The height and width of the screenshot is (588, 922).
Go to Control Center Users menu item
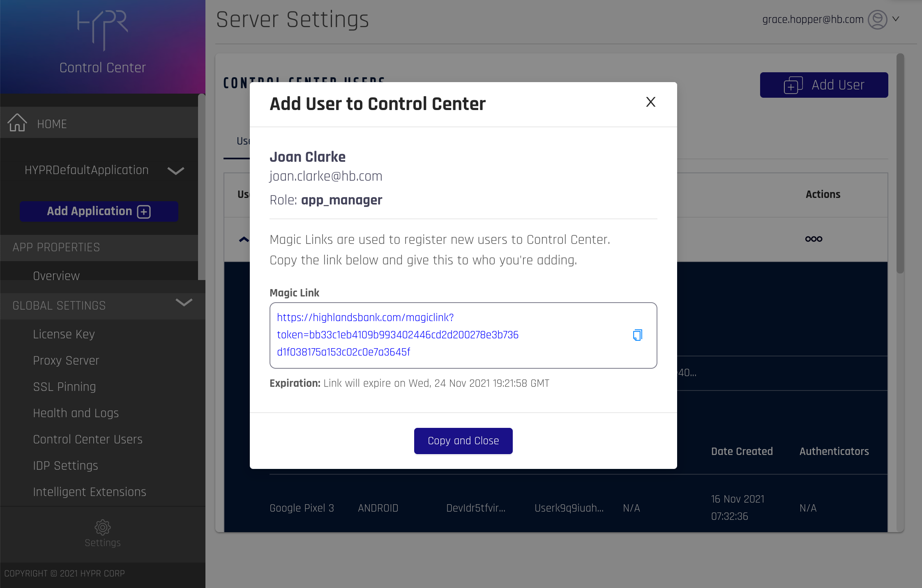88,439
